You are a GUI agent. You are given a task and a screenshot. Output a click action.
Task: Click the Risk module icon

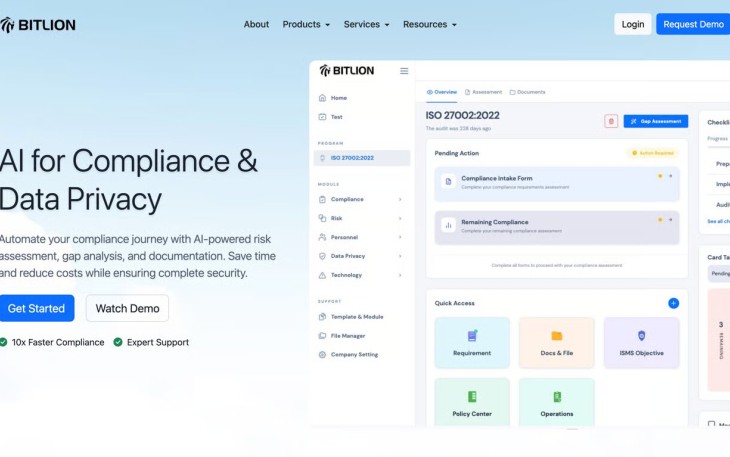coord(322,218)
